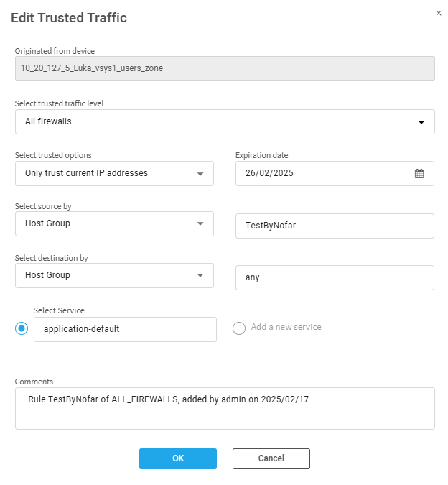Click the Expiration date label
The height and width of the screenshot is (485, 448).
tap(261, 155)
